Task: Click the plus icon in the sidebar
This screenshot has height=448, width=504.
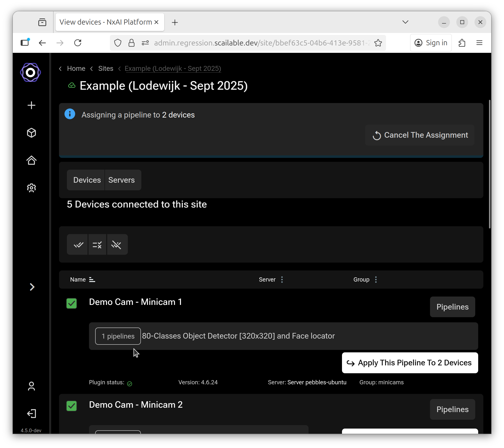Action: 31,105
